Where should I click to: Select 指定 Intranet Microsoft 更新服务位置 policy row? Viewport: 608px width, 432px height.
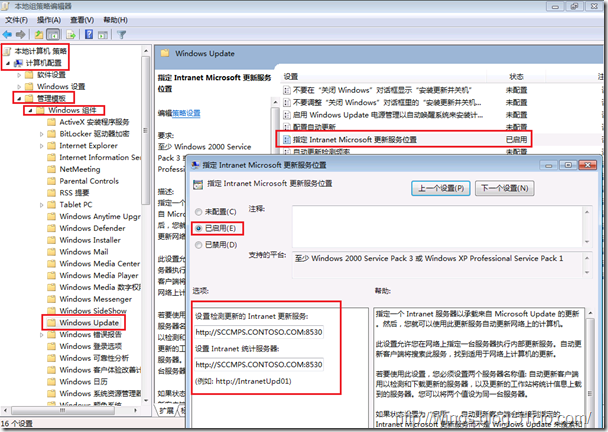404,140
